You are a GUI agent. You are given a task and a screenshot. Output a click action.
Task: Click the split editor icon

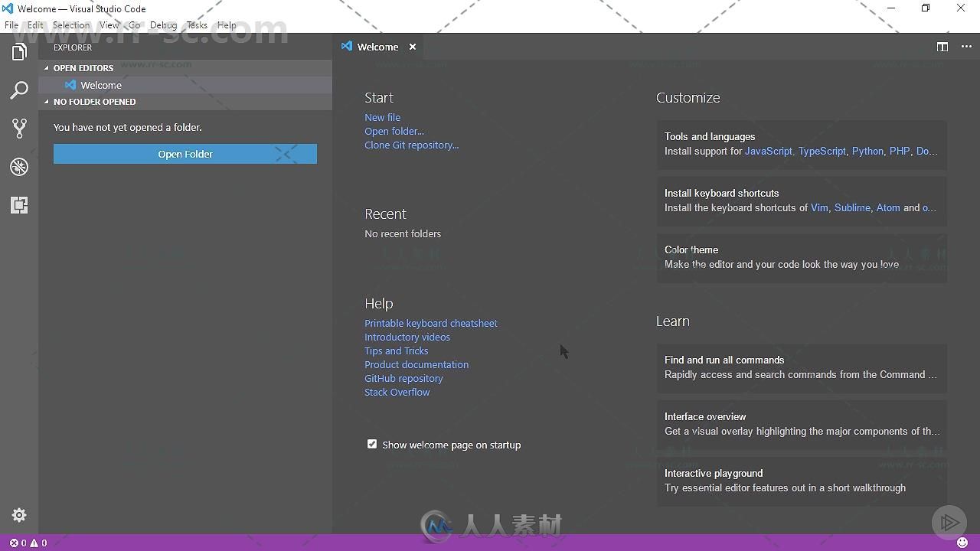click(942, 47)
